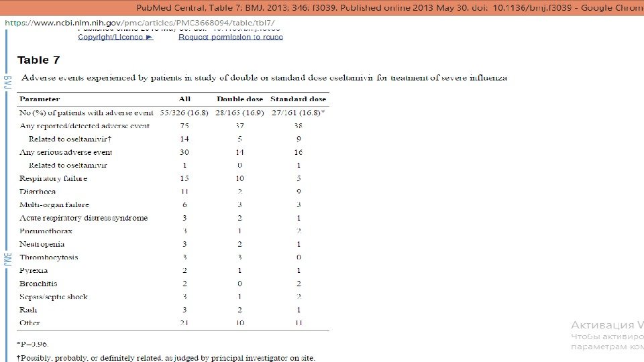The height and width of the screenshot is (362, 644).
Task: Select the 'Table 7' heading
Action: (39, 60)
